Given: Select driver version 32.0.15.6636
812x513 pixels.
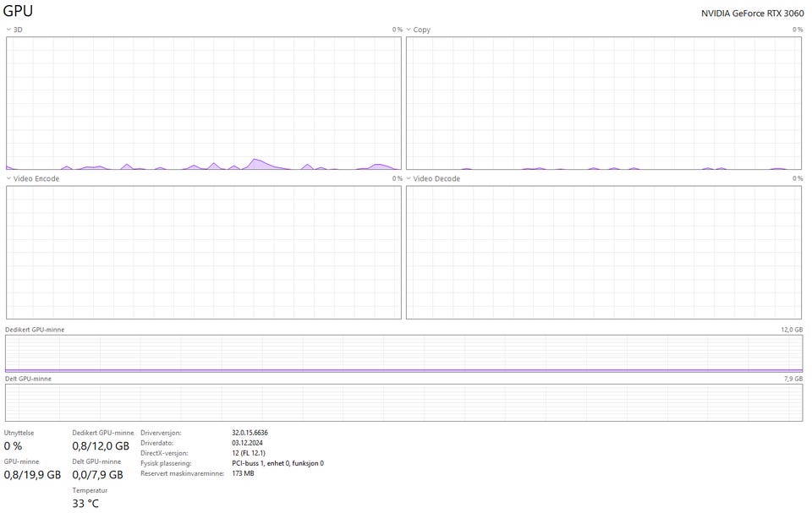Looking at the screenshot, I should [250, 433].
